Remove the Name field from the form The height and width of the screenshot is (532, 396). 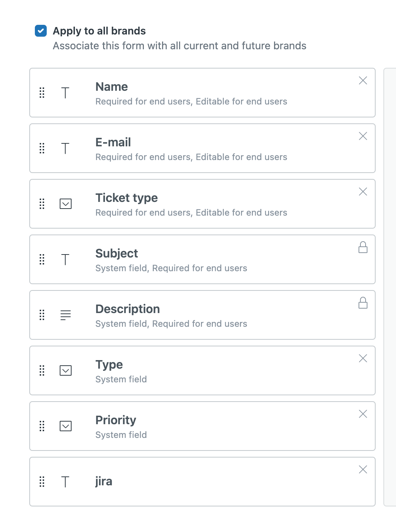(363, 81)
